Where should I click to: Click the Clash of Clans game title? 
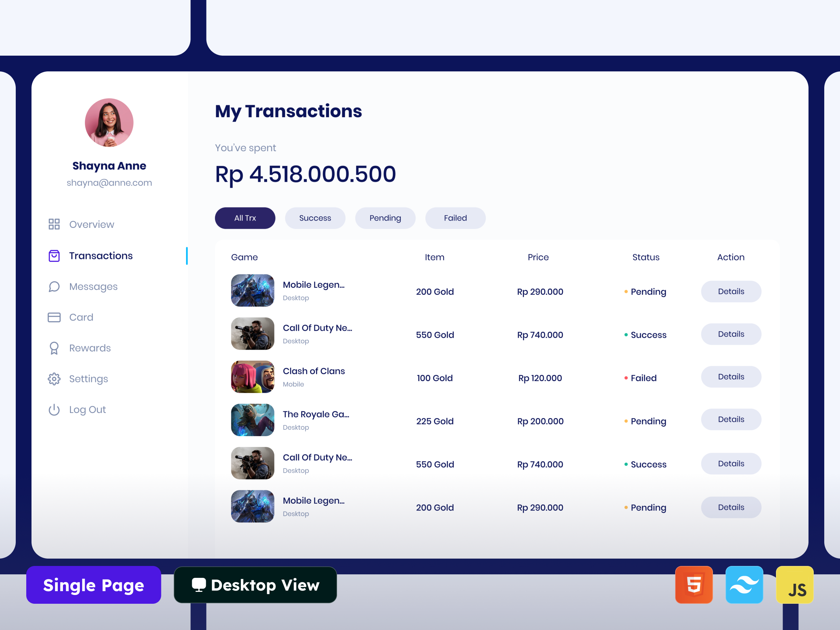(x=314, y=371)
